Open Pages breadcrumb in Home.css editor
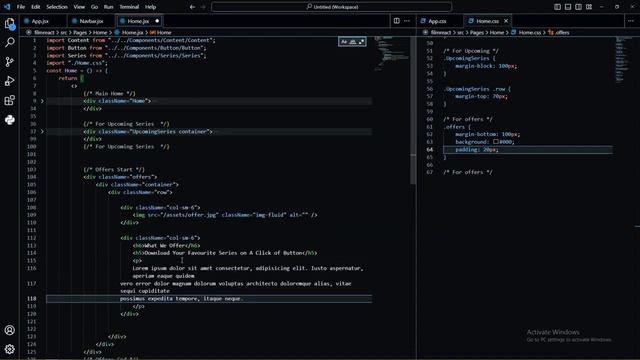Screen dimensions: 640x360 click(477, 32)
